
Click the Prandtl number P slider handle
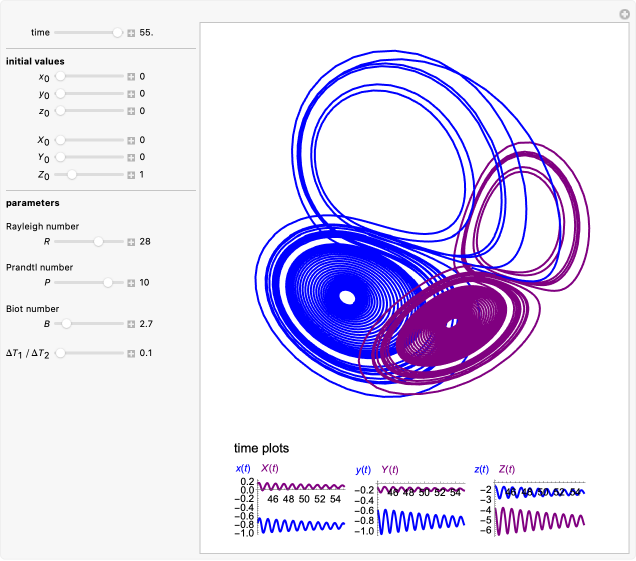tap(108, 283)
